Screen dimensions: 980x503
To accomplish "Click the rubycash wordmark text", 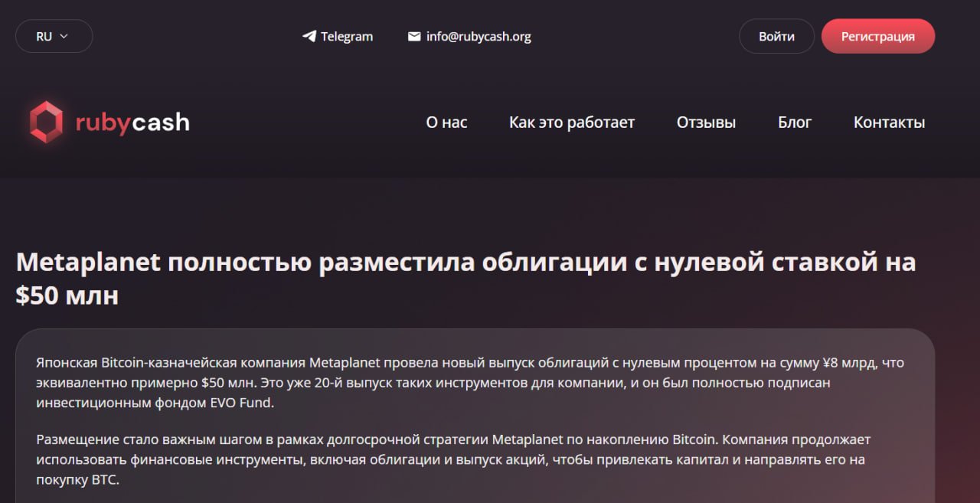I will click(132, 122).
